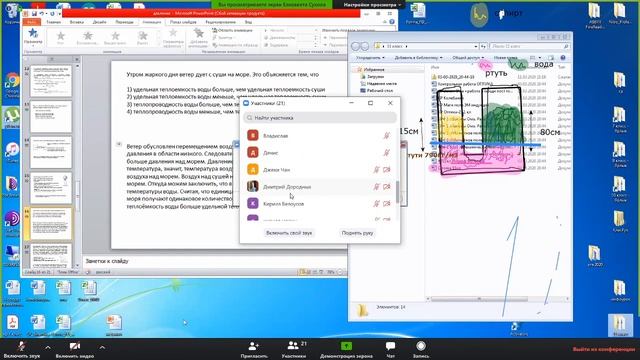Select participant Дмитрий Дородных

[320, 187]
